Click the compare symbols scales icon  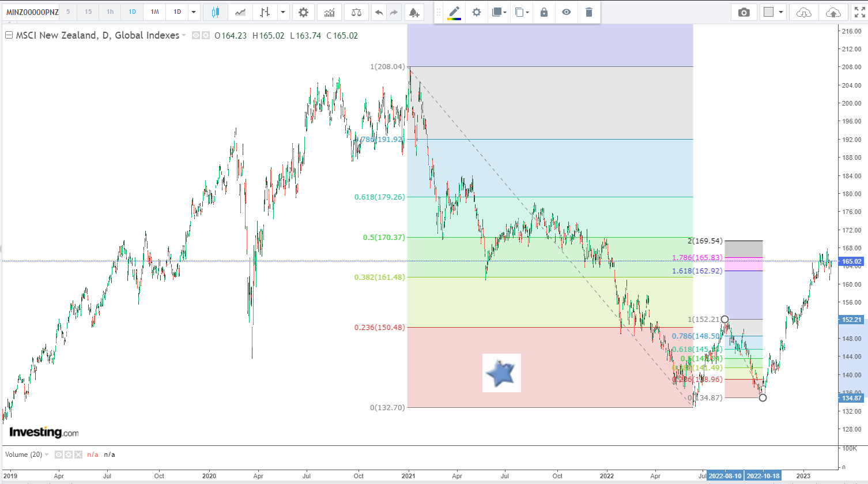357,12
